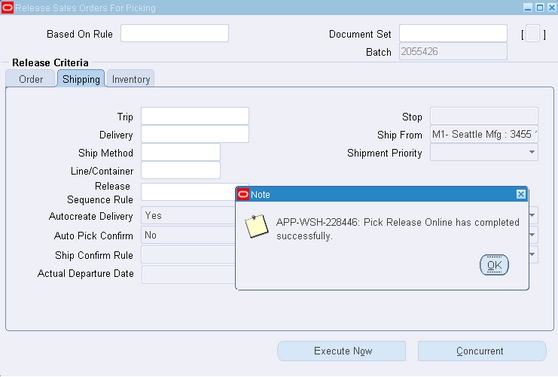558x377 pixels.
Task: Close the Note dialog with X
Action: [521, 194]
